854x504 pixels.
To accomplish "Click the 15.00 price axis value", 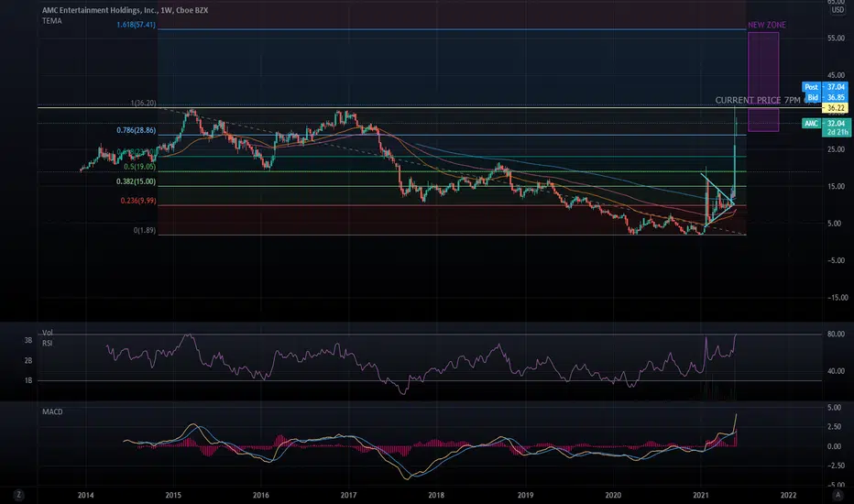I will pos(836,186).
